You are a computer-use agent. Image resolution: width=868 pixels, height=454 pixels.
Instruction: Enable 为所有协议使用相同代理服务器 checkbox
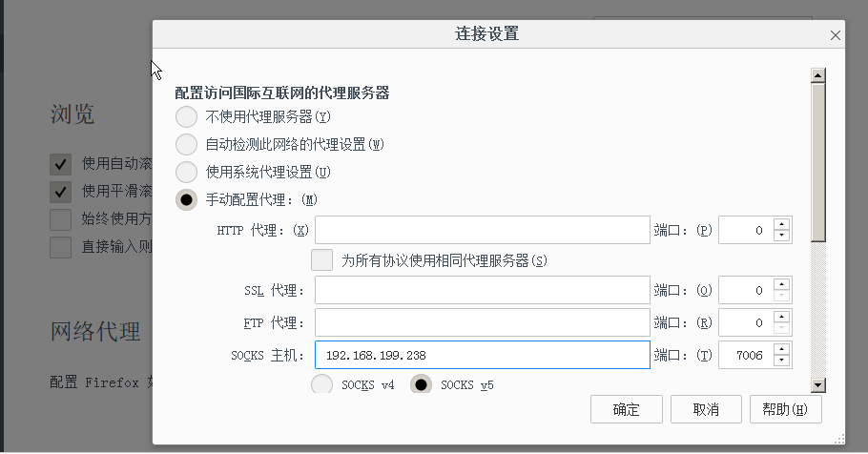[321, 260]
